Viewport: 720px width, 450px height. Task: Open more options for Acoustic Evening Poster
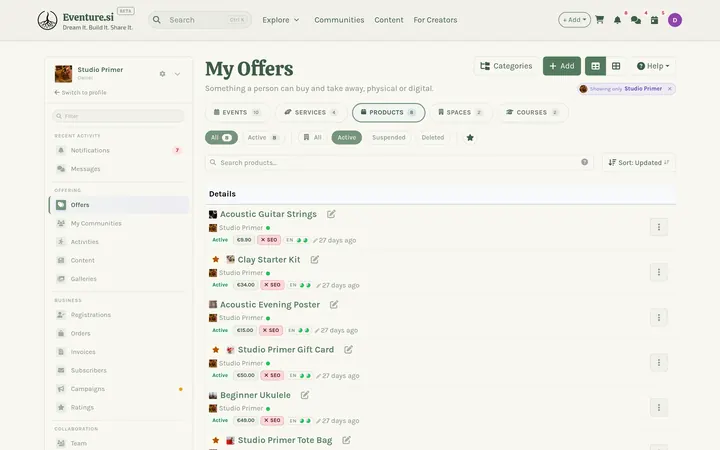658,317
